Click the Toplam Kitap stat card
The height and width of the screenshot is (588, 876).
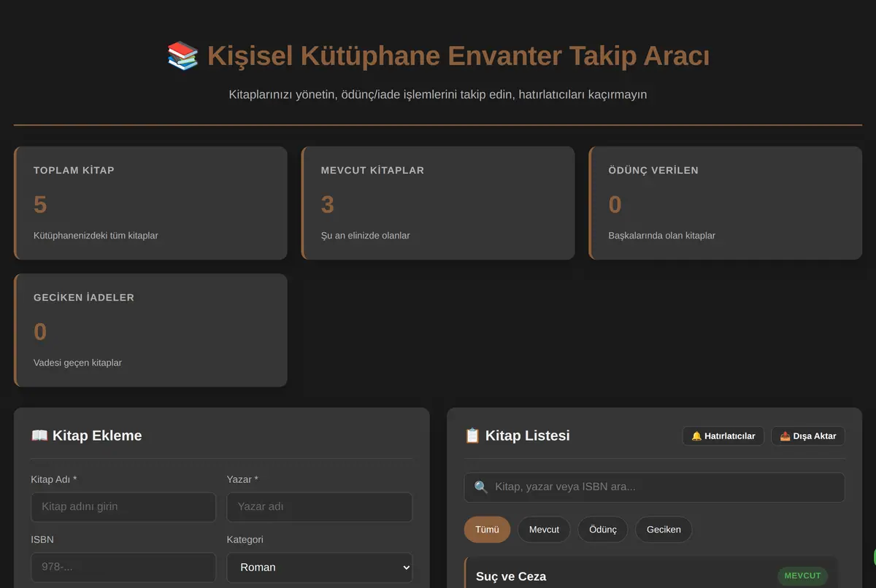[150, 203]
